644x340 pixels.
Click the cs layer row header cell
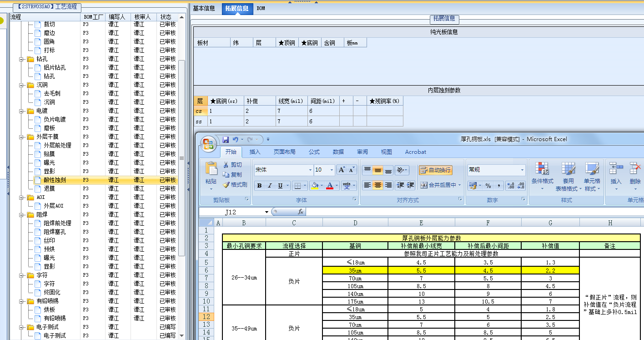(x=201, y=111)
